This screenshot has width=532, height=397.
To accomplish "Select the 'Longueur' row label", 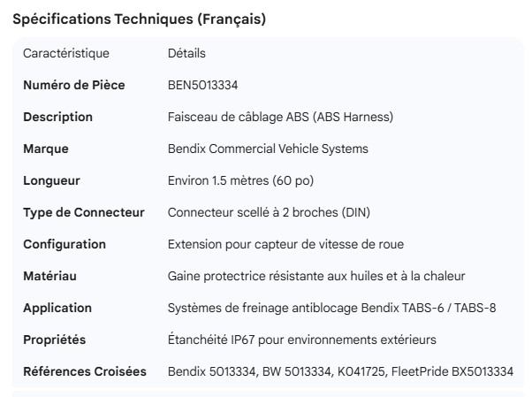I will point(51,180).
